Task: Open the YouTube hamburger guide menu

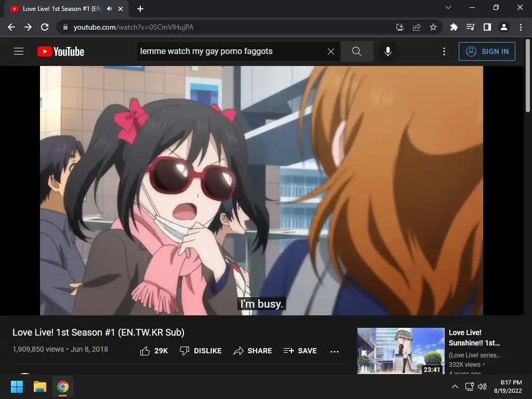Action: coord(19,51)
